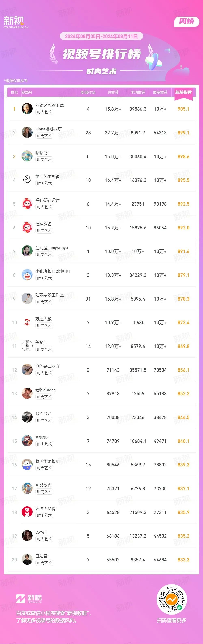Click the date range 2024年08月05日-08月11日 pill
This screenshot has height=644, width=203.
click(101, 36)
